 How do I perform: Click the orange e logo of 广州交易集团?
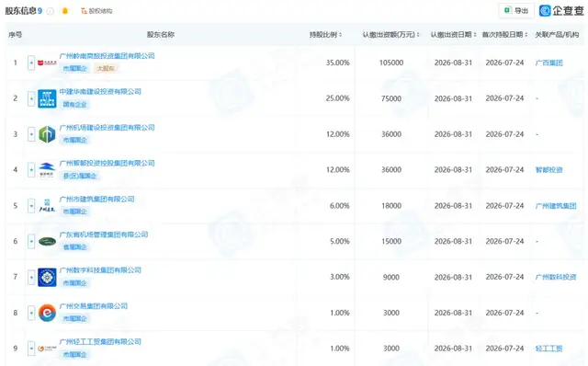pos(47,313)
